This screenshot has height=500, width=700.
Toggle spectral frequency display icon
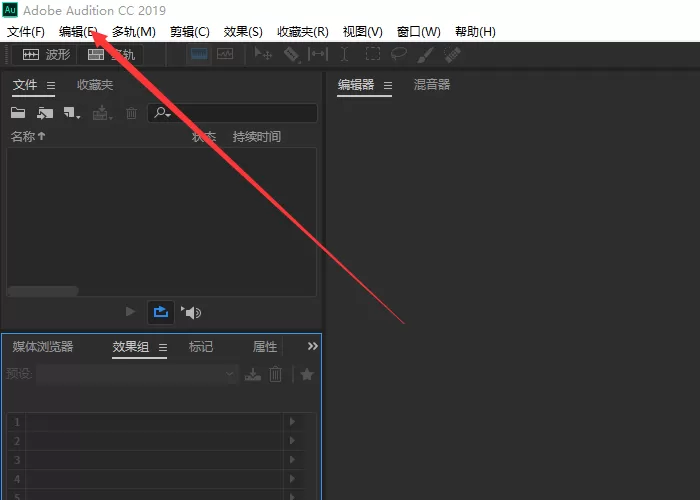[199, 54]
